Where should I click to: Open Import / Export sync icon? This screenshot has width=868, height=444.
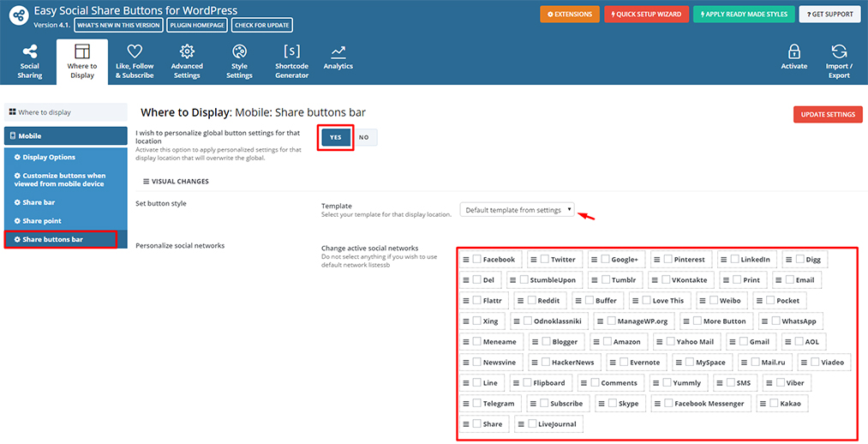click(839, 51)
